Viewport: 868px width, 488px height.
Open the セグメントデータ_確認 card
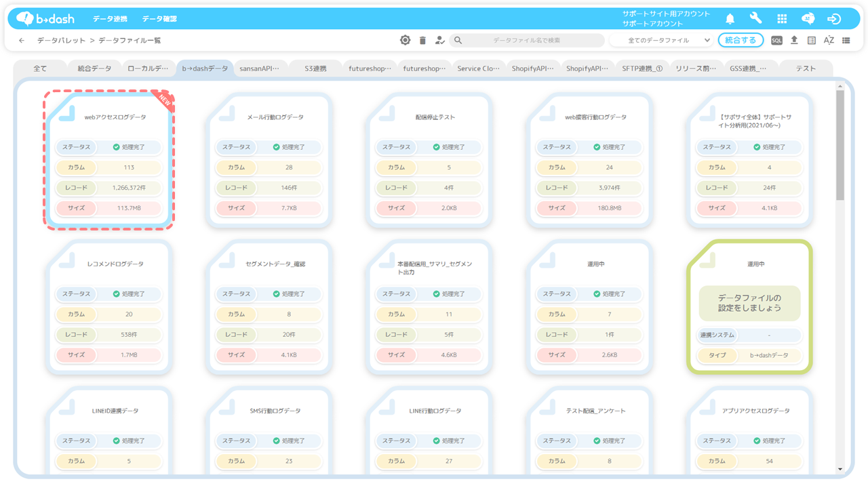[x=269, y=306]
